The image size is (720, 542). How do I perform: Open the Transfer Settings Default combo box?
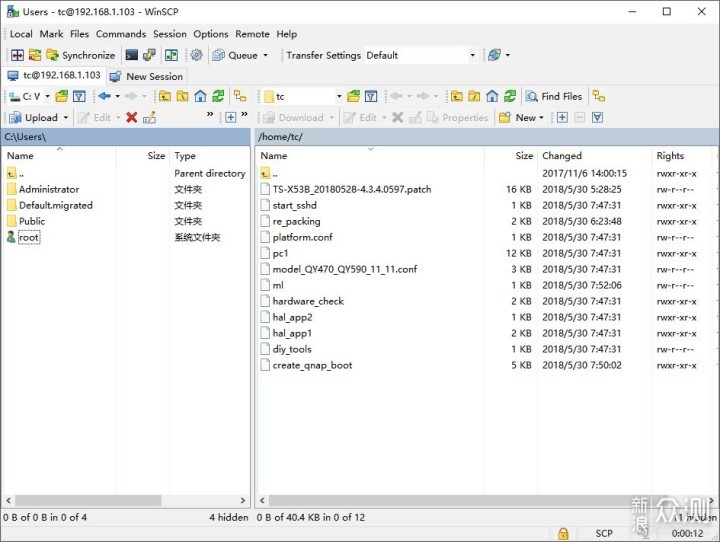[421, 55]
